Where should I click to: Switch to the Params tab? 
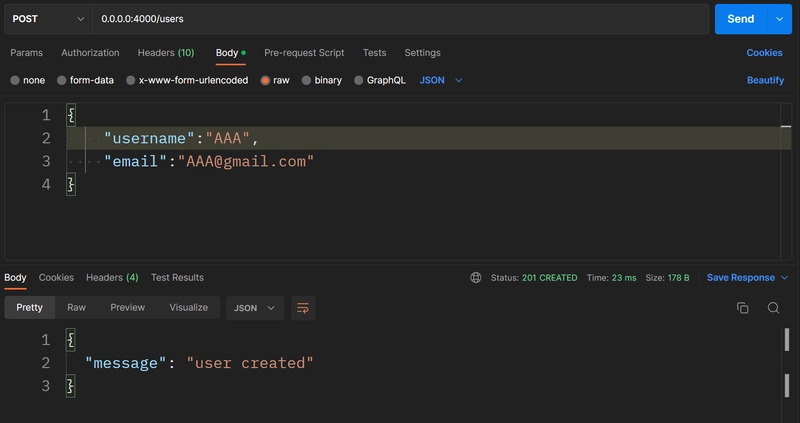tap(27, 53)
